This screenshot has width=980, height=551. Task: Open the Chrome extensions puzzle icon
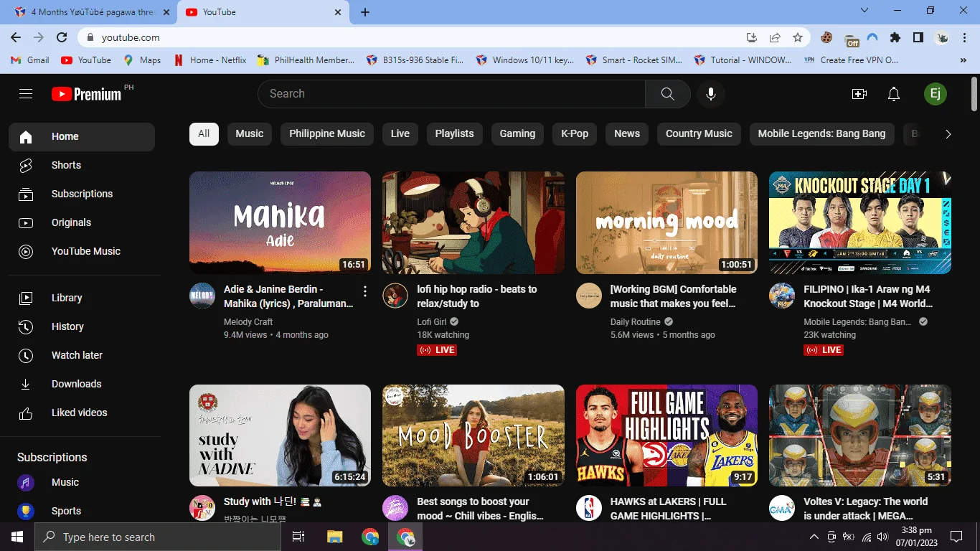coord(895,37)
